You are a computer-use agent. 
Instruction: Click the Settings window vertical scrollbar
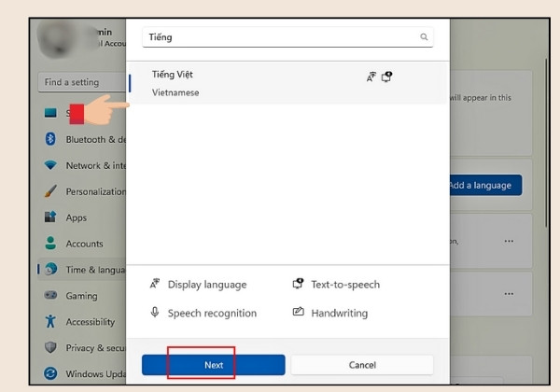[x=546, y=143]
